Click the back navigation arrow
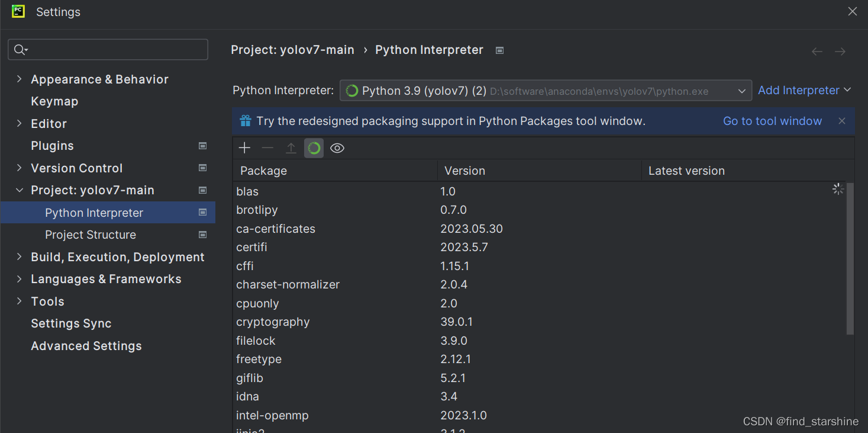 tap(817, 52)
